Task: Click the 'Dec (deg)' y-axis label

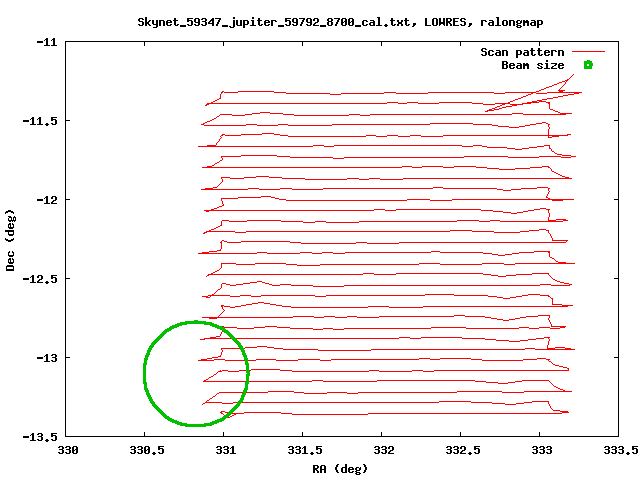Action: [10, 240]
